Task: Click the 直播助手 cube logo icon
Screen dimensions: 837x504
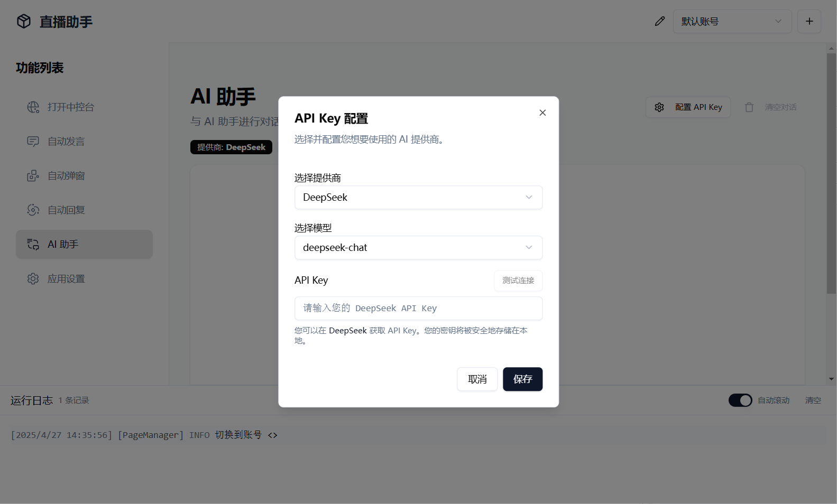Action: coord(24,21)
